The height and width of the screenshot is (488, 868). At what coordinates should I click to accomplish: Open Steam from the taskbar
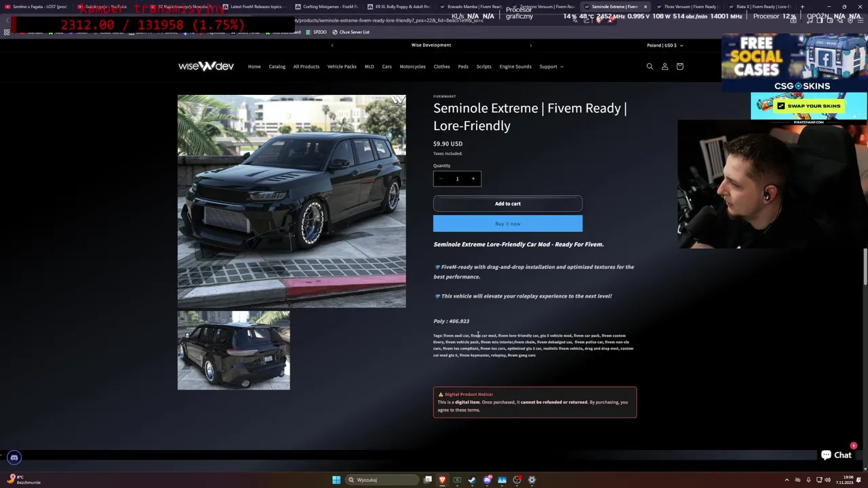[x=472, y=480]
